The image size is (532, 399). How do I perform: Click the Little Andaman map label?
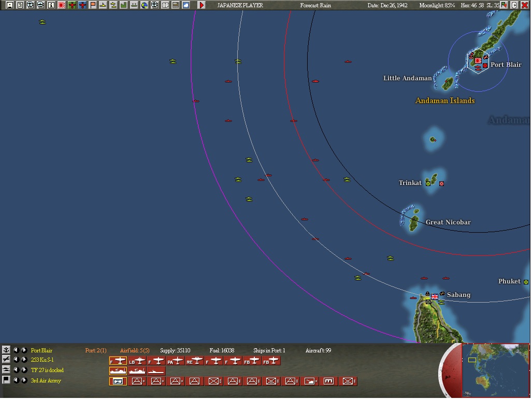click(x=407, y=78)
